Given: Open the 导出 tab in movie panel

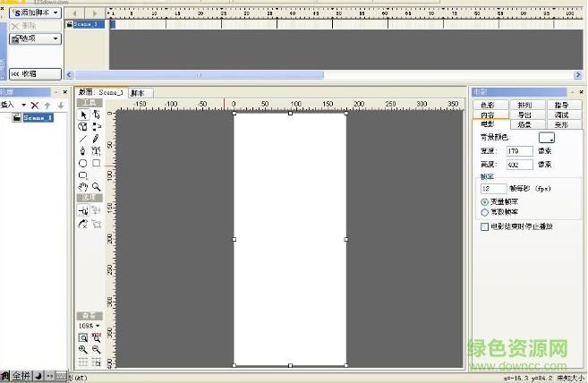Looking at the screenshot, I should click(524, 115).
